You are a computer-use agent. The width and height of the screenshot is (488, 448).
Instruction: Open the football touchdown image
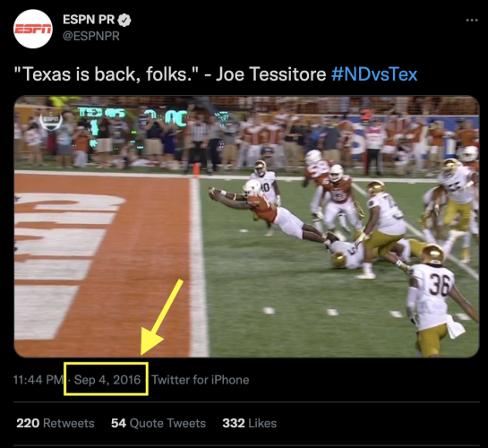point(246,227)
